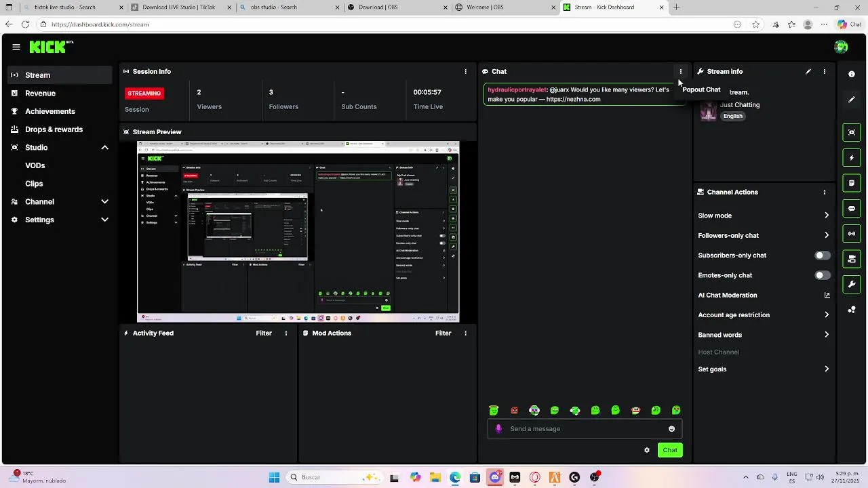
Task: Open Chat panel three-dot options
Action: point(680,71)
